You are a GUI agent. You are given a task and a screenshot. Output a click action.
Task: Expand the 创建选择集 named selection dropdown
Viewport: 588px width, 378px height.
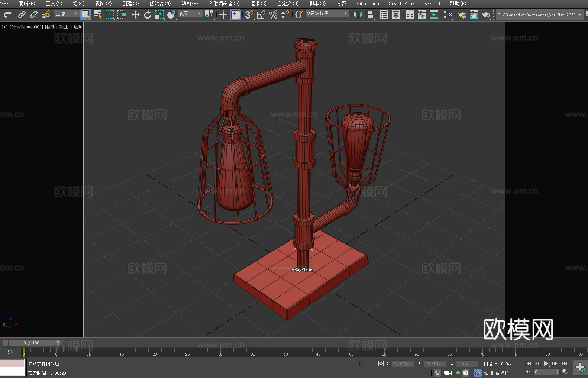tap(327, 13)
